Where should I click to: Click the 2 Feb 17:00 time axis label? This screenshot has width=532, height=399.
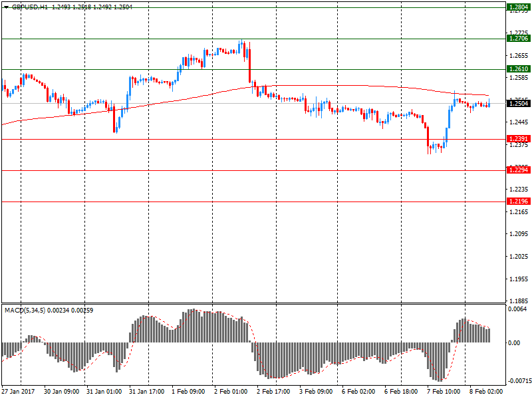273,392
